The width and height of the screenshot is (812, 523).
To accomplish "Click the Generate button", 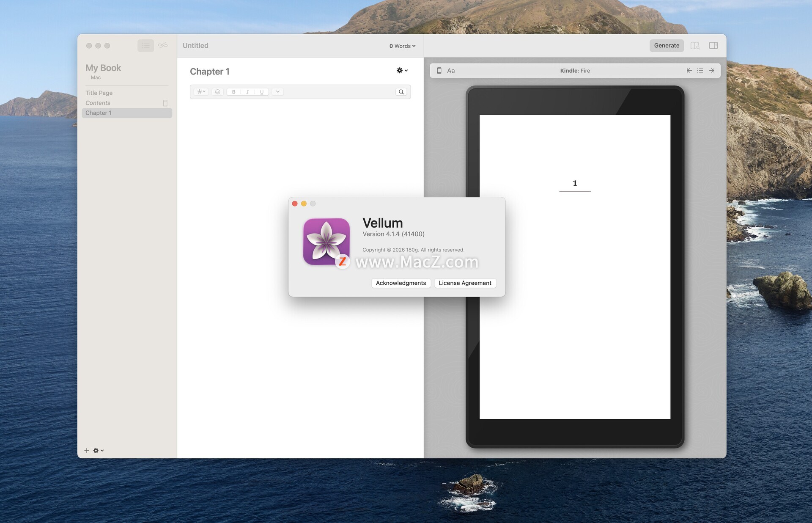I will click(x=667, y=46).
